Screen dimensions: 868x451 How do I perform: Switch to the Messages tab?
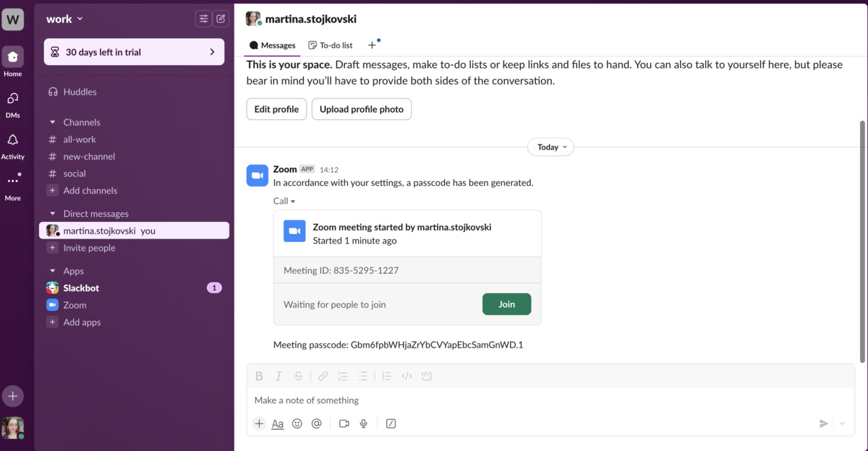[273, 45]
